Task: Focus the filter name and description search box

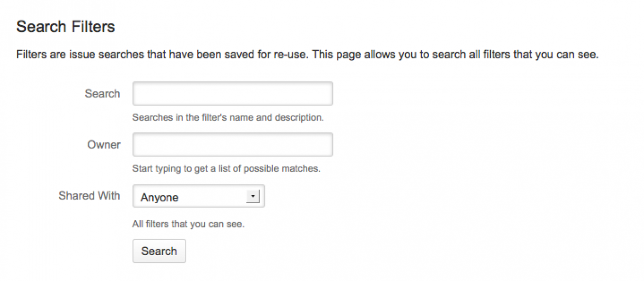Action: click(232, 94)
